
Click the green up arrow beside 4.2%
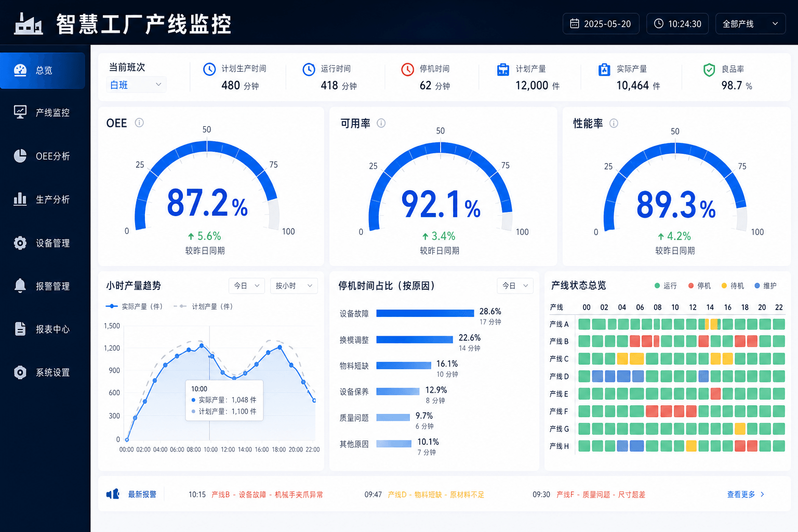point(661,236)
